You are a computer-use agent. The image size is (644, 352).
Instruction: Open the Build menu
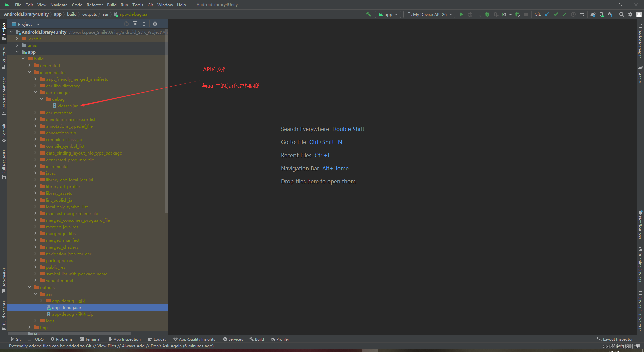112,5
